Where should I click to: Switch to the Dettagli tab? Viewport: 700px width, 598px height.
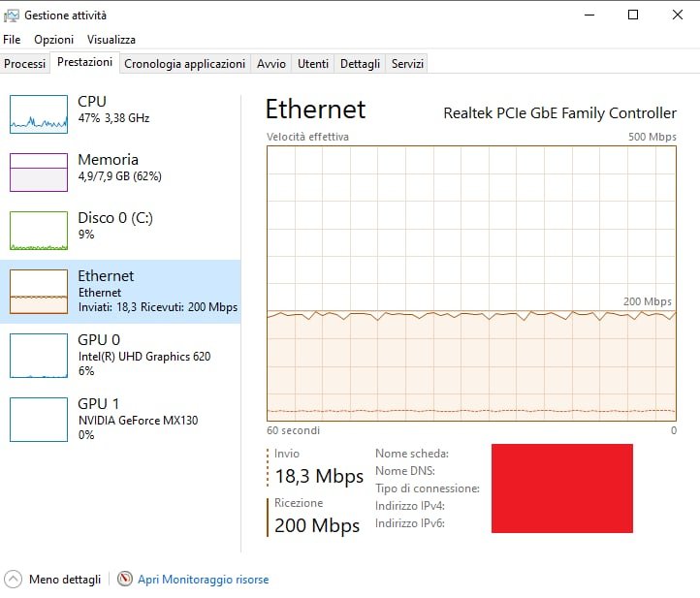(x=361, y=64)
